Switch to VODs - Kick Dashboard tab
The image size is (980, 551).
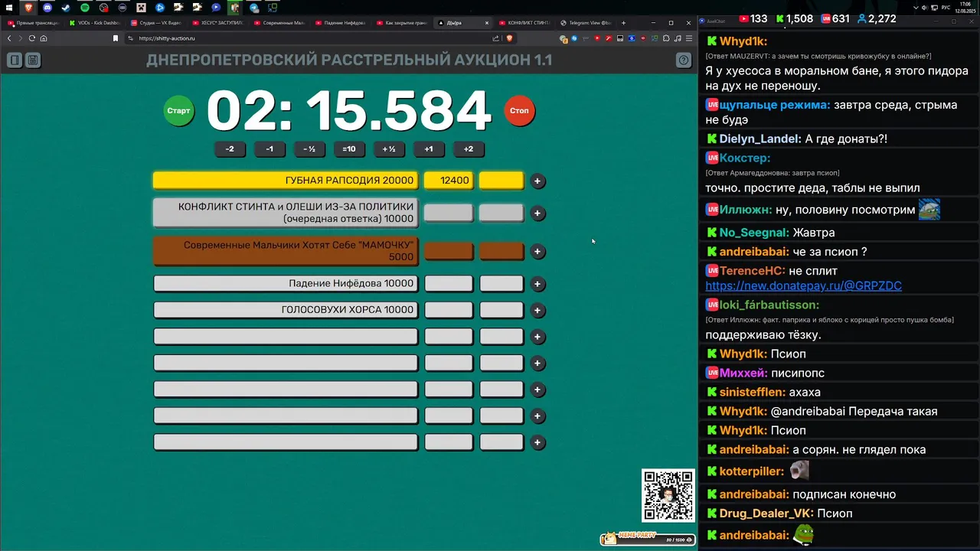tap(94, 23)
